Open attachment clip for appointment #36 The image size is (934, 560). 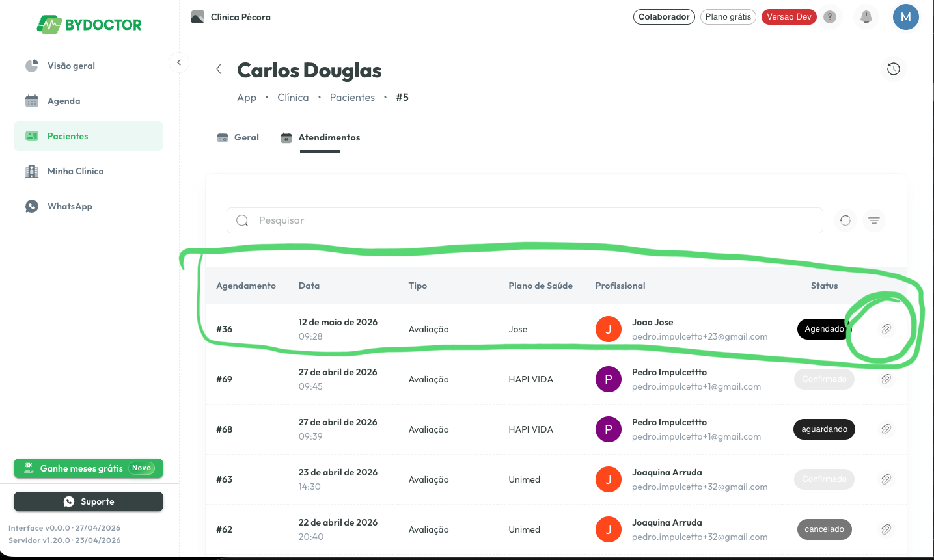(x=886, y=329)
